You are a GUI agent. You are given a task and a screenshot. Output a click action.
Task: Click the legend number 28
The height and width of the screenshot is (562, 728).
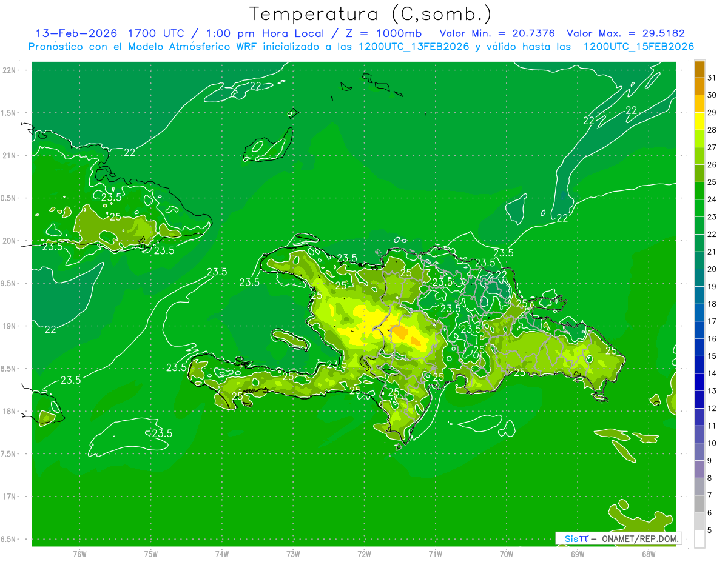pyautogui.click(x=712, y=130)
